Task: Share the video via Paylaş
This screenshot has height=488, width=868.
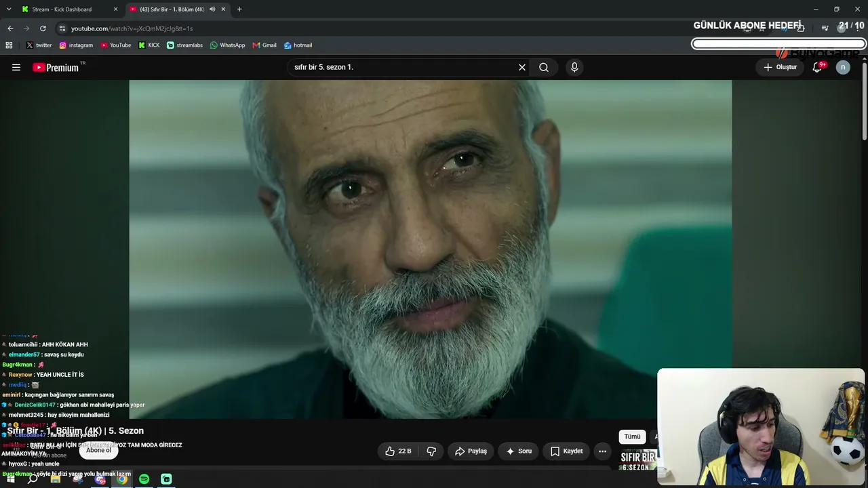Action: tap(471, 451)
